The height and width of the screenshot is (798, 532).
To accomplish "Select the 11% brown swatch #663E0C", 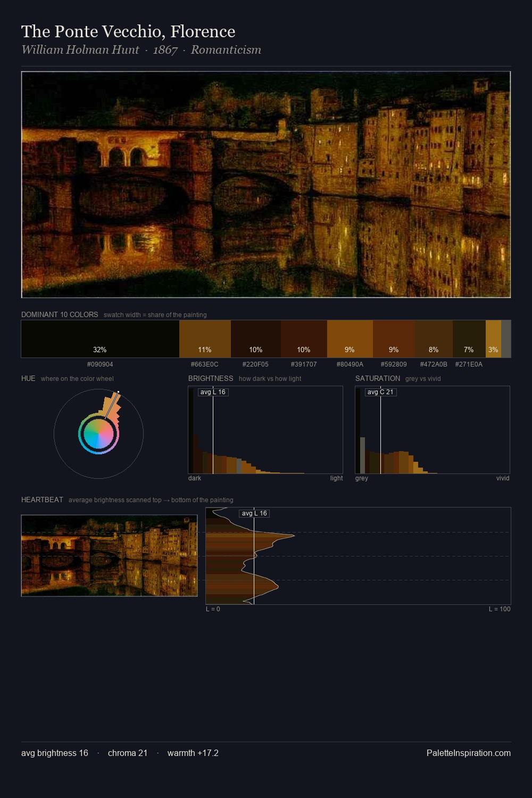I will [205, 339].
